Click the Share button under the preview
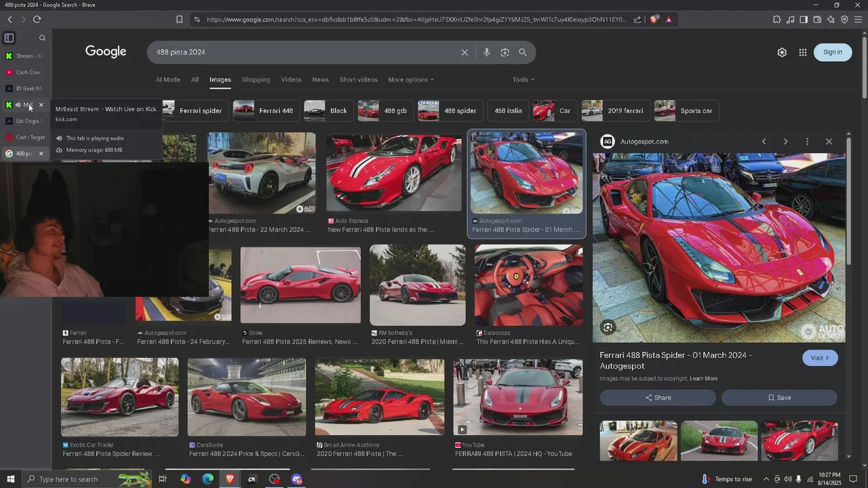Screen dimensions: 868x488 [658, 398]
